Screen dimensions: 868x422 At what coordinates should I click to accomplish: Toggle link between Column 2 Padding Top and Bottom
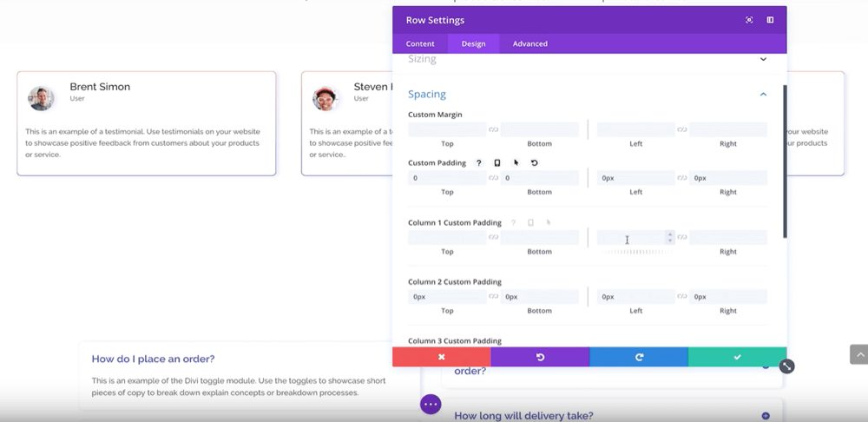click(x=493, y=296)
